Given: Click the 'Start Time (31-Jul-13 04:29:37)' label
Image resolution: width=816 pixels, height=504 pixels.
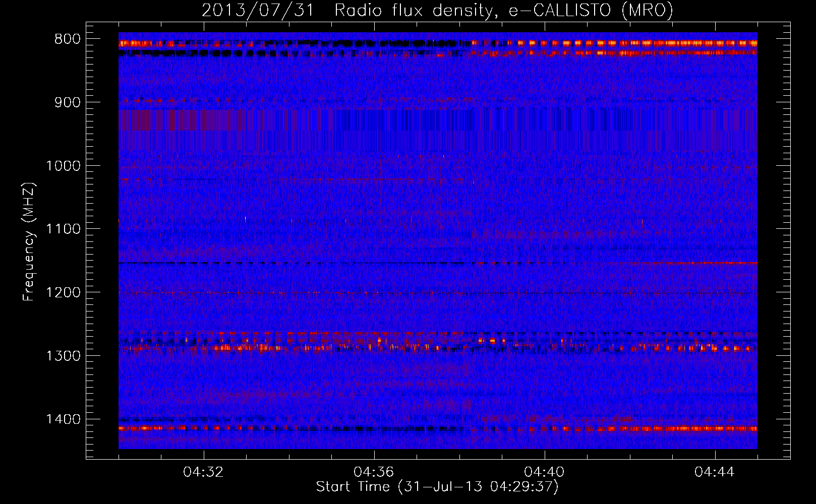Looking at the screenshot, I should pos(437,487).
